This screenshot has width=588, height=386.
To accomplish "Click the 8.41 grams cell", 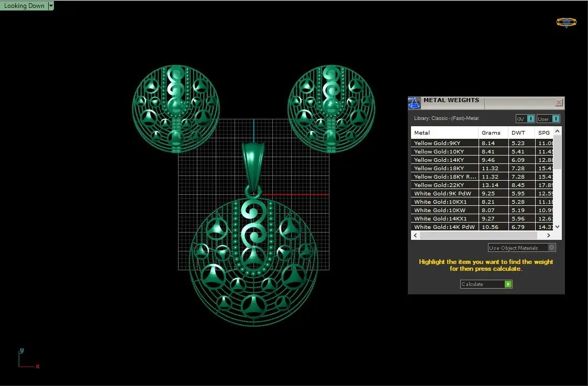I will point(494,151).
